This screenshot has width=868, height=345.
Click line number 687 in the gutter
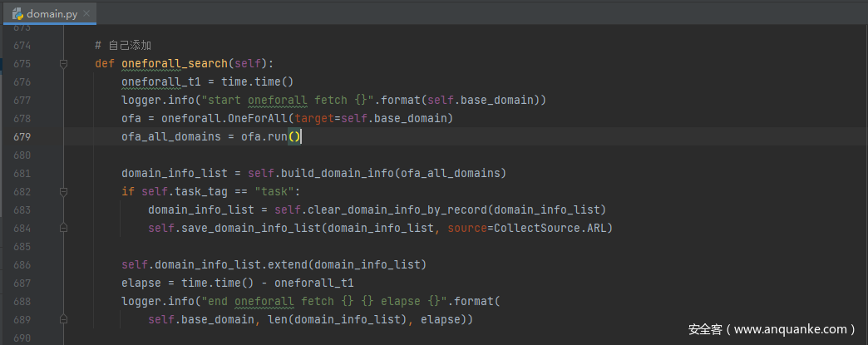22,283
